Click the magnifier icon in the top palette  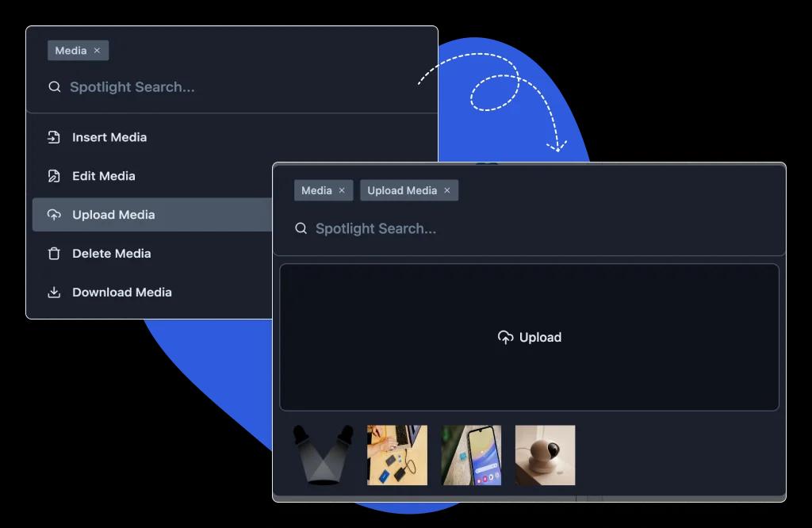53,86
